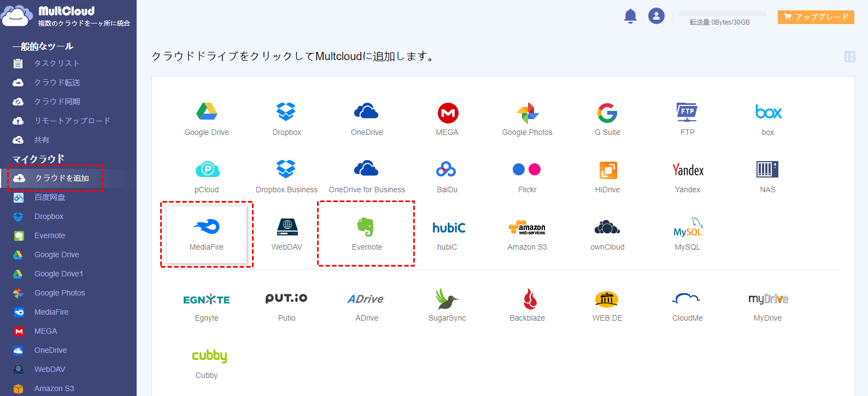Select the NAS storage icon

[x=768, y=176]
